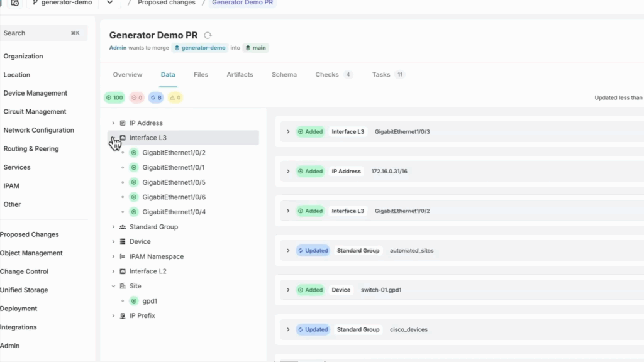This screenshot has width=644, height=362.
Task: Open Device Management in the sidebar
Action: tap(35, 93)
